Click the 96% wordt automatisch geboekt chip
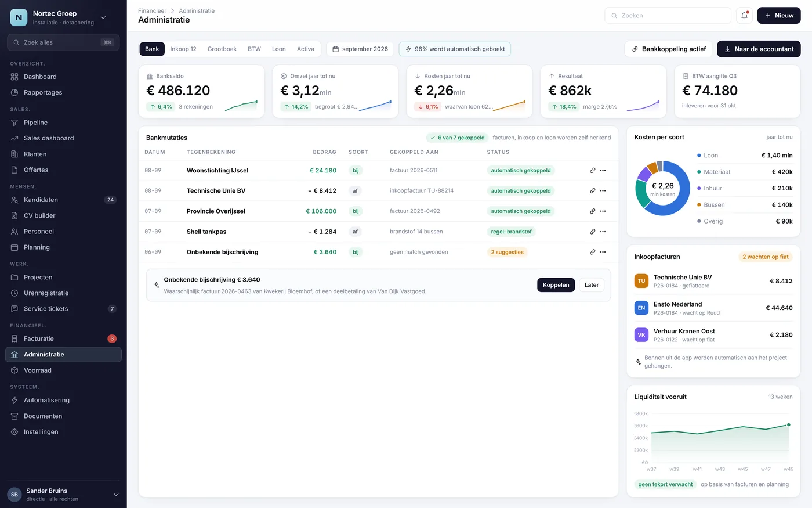This screenshot has width=812, height=508. (x=455, y=49)
